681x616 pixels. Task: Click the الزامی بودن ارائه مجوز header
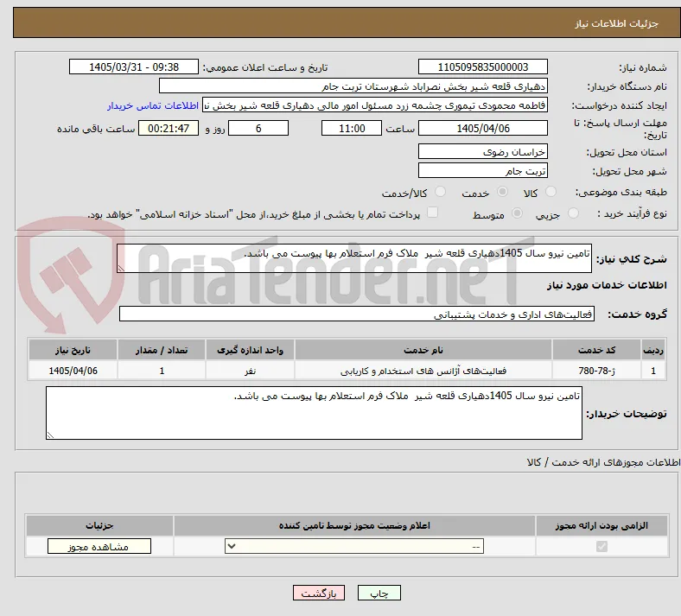tap(601, 525)
